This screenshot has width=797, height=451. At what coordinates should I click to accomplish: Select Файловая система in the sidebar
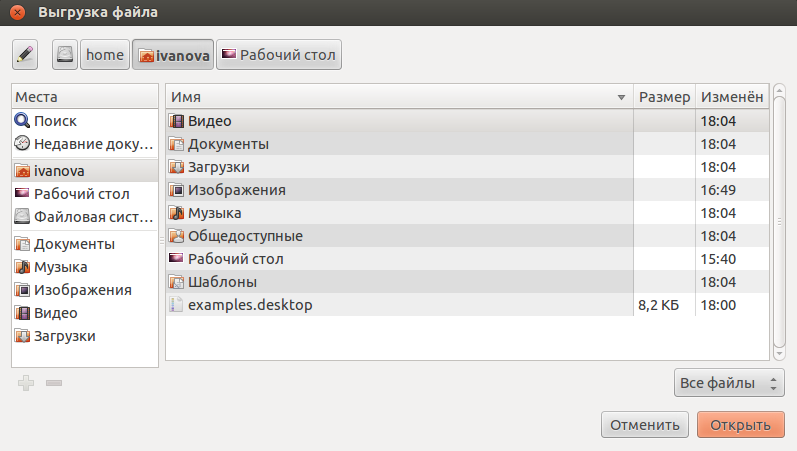tap(84, 215)
